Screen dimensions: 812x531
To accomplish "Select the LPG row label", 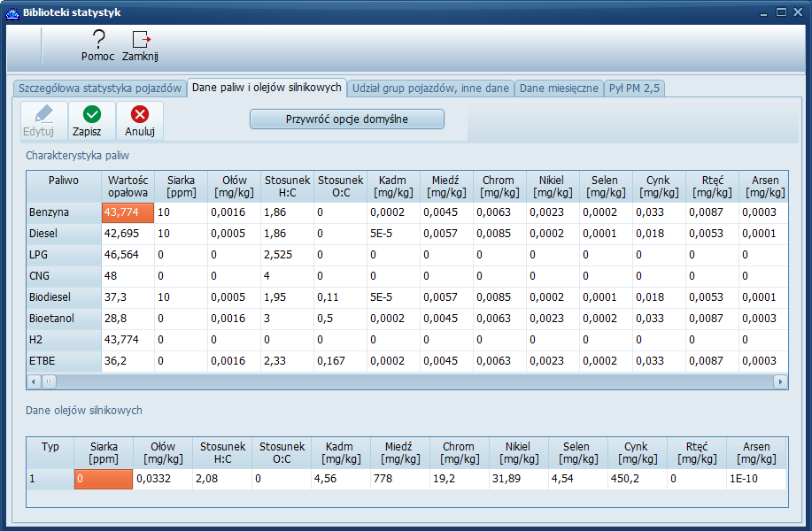I will 64,255.
